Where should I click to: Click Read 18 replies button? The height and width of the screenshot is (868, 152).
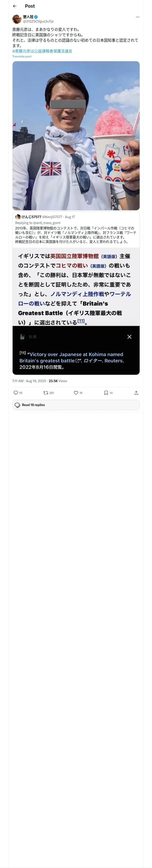click(76, 405)
